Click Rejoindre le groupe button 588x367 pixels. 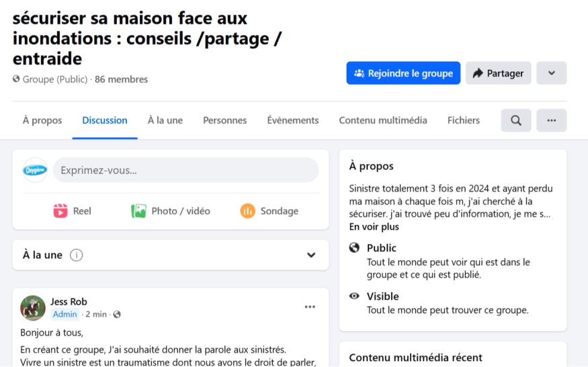pyautogui.click(x=403, y=73)
